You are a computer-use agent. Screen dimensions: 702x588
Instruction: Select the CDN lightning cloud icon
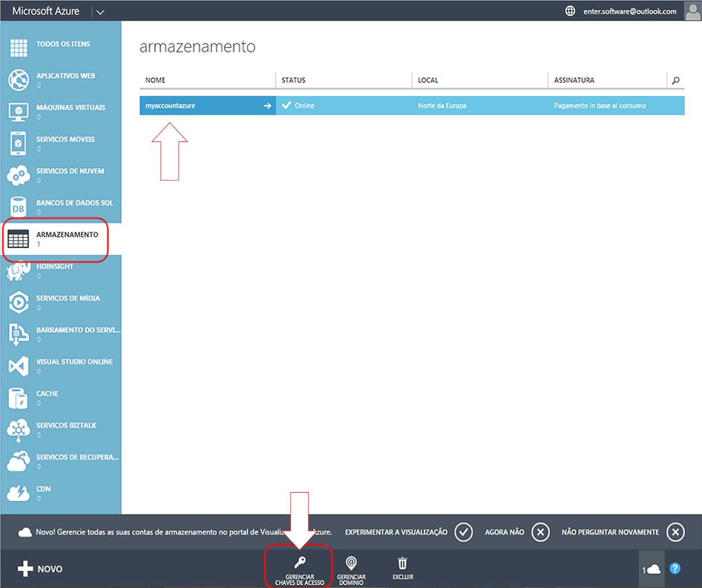point(18,493)
